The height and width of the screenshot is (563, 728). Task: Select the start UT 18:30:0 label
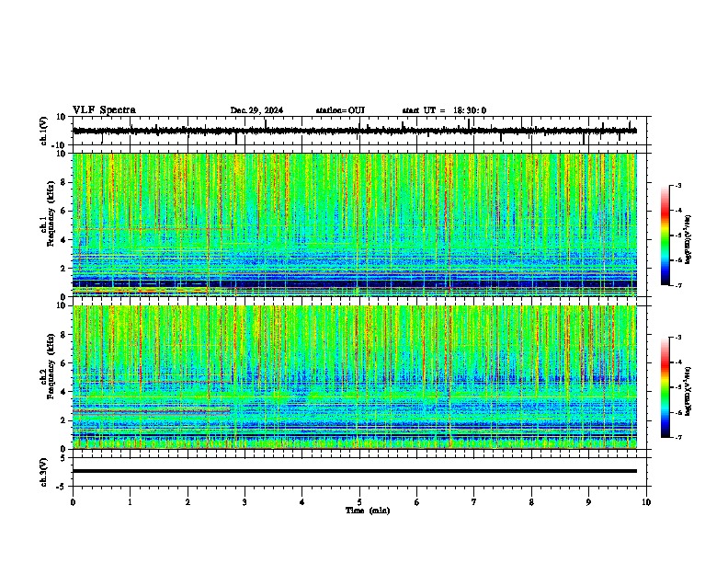coord(444,110)
